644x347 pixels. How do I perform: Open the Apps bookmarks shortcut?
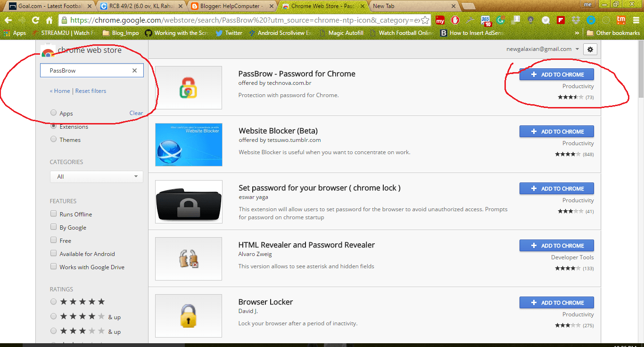(14, 33)
